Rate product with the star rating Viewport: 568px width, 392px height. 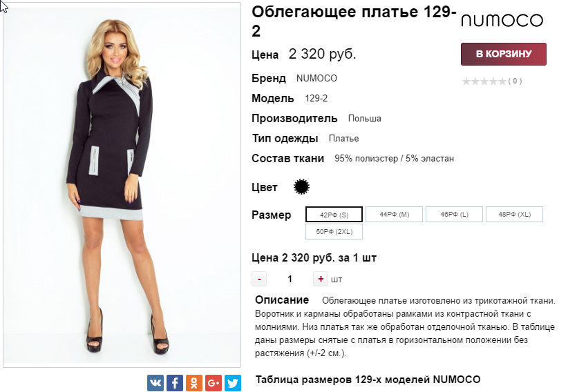point(484,81)
